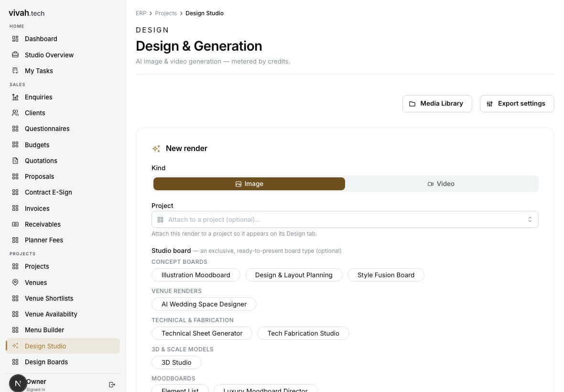Click the sparkle icon beside New render

coord(156,149)
